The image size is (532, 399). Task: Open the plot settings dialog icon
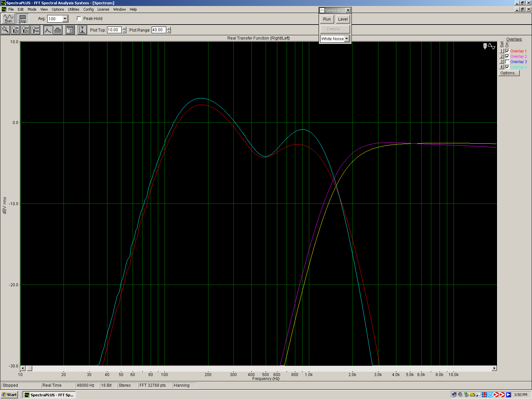click(70, 30)
